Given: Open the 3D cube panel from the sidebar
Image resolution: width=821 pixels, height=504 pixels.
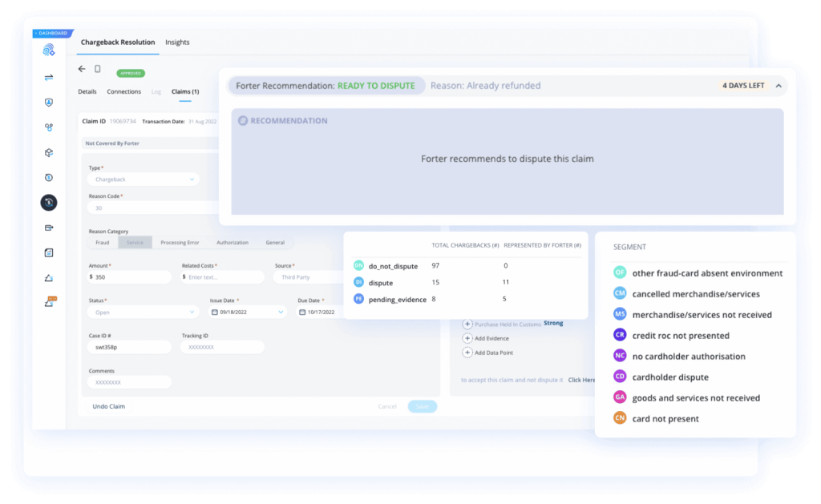Looking at the screenshot, I should point(48,152).
